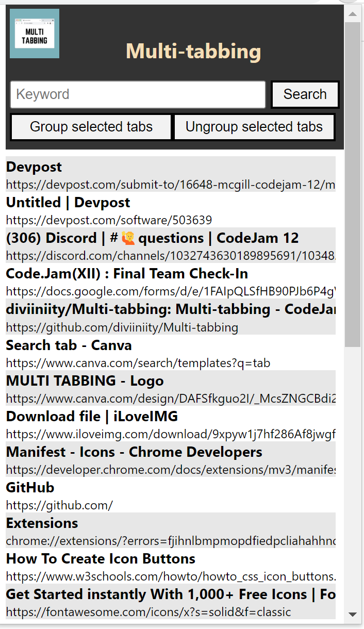Click Ungroup selected tabs button
This screenshot has height=629, width=364.
[254, 127]
